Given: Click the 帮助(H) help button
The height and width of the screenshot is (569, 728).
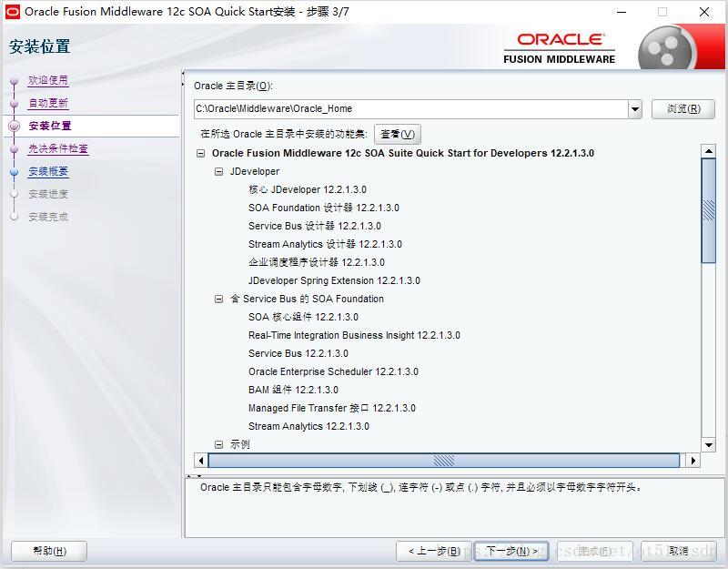Looking at the screenshot, I should tap(49, 552).
